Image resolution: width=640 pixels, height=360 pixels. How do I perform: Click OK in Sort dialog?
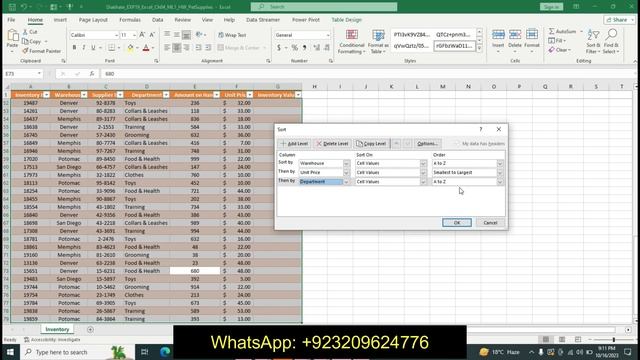pos(457,223)
